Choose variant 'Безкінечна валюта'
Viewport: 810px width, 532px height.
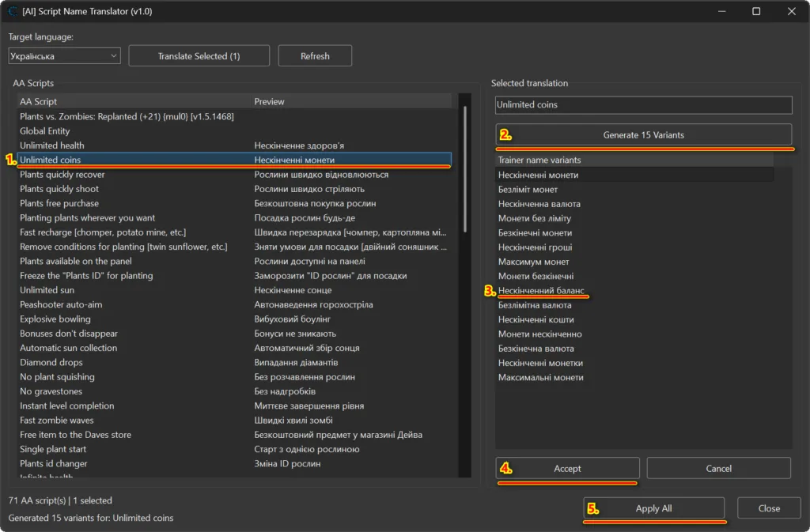pyautogui.click(x=634, y=349)
